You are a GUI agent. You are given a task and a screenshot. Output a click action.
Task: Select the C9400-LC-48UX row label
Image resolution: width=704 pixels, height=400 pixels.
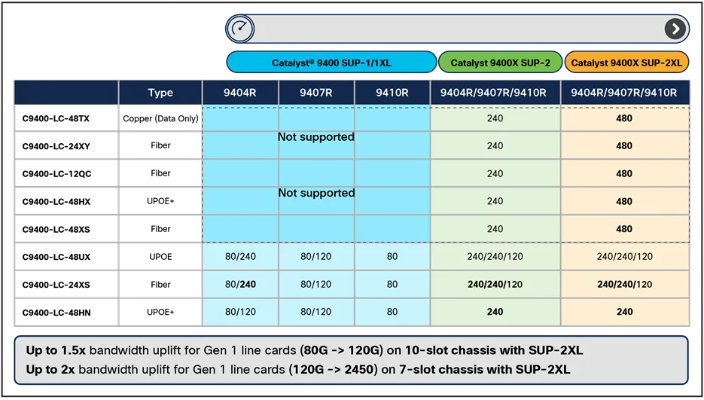[x=56, y=257]
